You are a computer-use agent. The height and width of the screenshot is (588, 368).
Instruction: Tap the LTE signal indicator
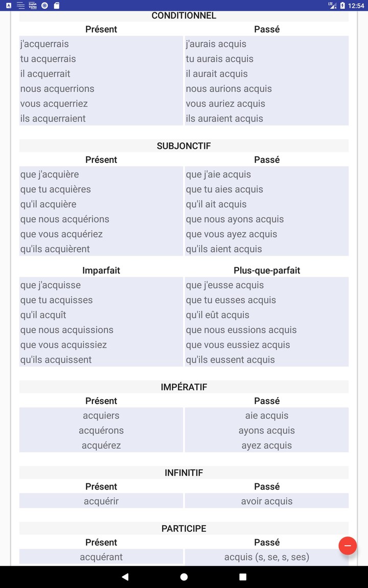click(332, 6)
